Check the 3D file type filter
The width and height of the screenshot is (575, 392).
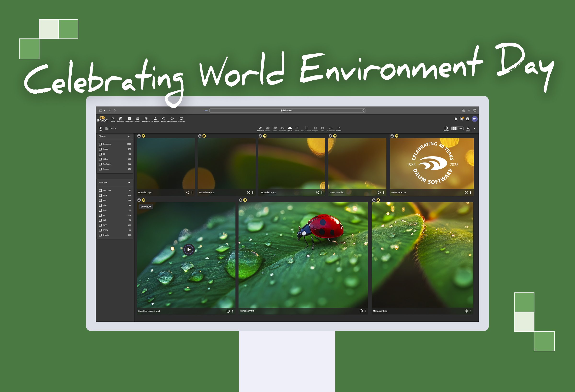coord(100,154)
